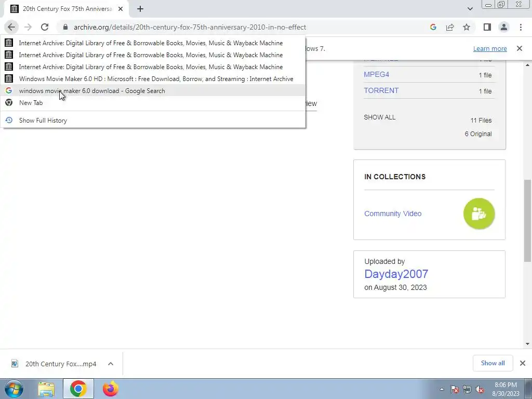Click the MPEG4 download link
532x399 pixels.
[x=376, y=74]
